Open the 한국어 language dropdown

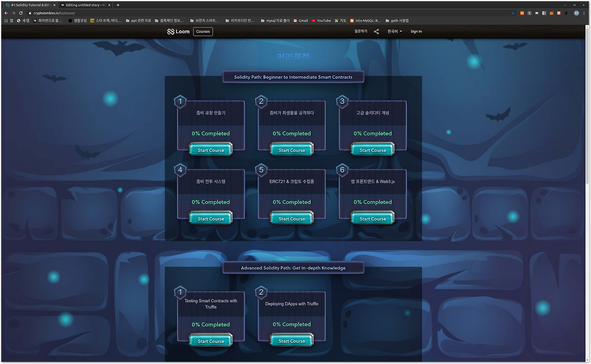click(x=395, y=31)
